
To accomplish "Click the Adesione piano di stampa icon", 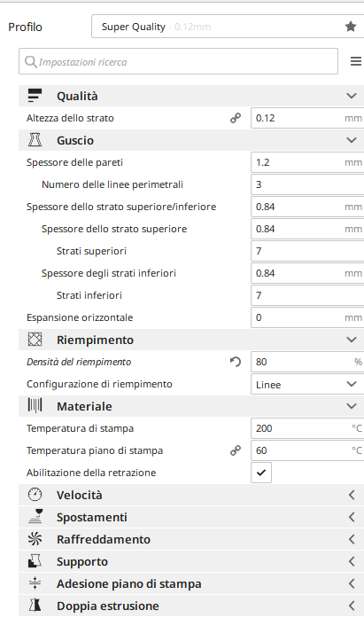I will coord(35,583).
